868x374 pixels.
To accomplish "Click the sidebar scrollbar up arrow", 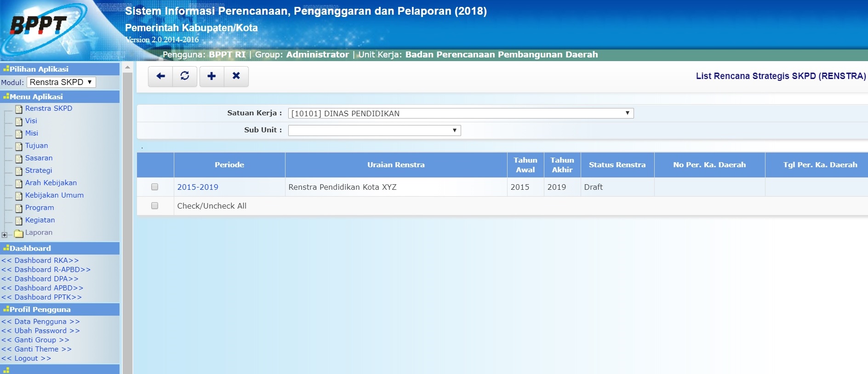I will pyautogui.click(x=127, y=68).
